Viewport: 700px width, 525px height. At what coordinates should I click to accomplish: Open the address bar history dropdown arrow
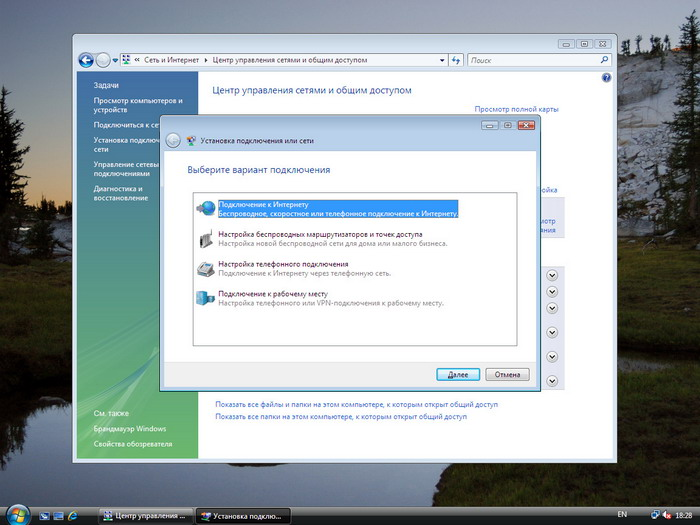[x=442, y=60]
